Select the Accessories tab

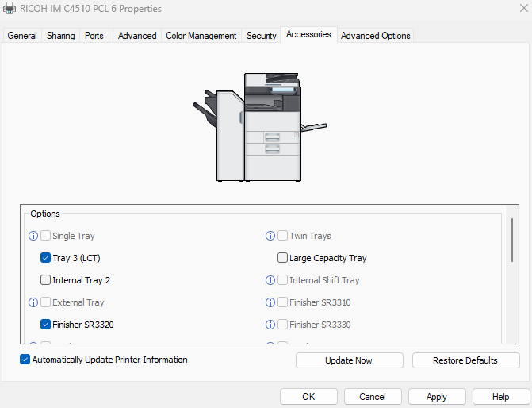click(308, 34)
